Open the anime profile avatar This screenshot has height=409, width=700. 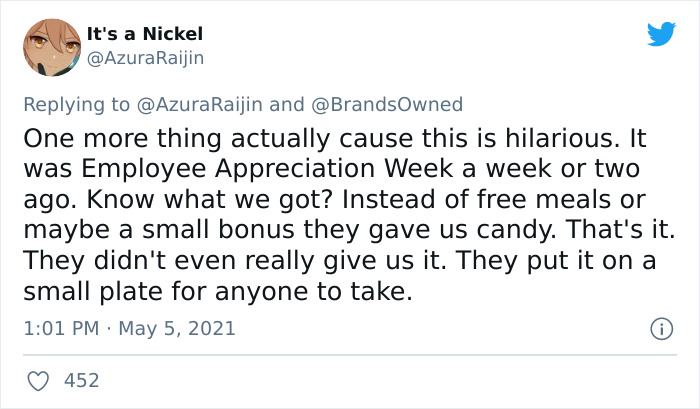(52, 47)
